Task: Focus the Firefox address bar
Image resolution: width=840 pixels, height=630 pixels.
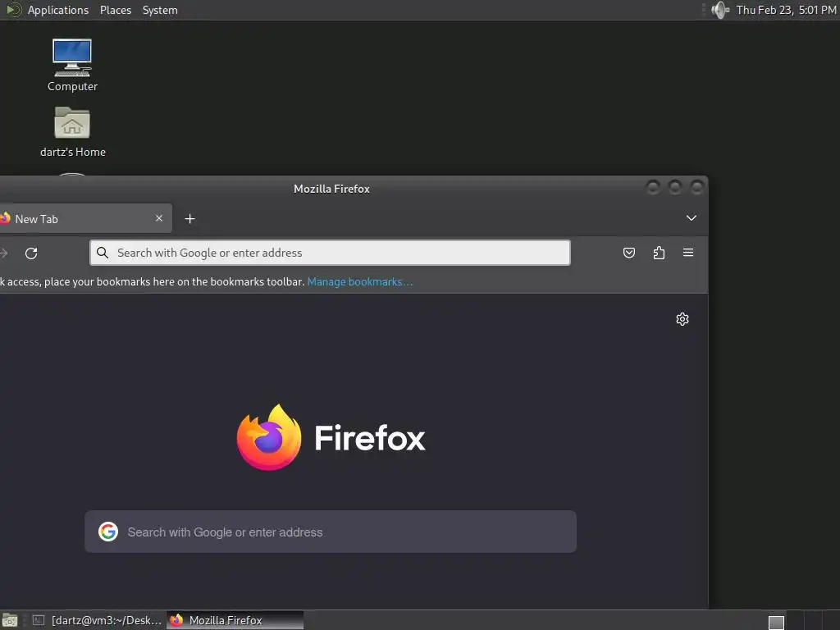Action: pos(330,253)
